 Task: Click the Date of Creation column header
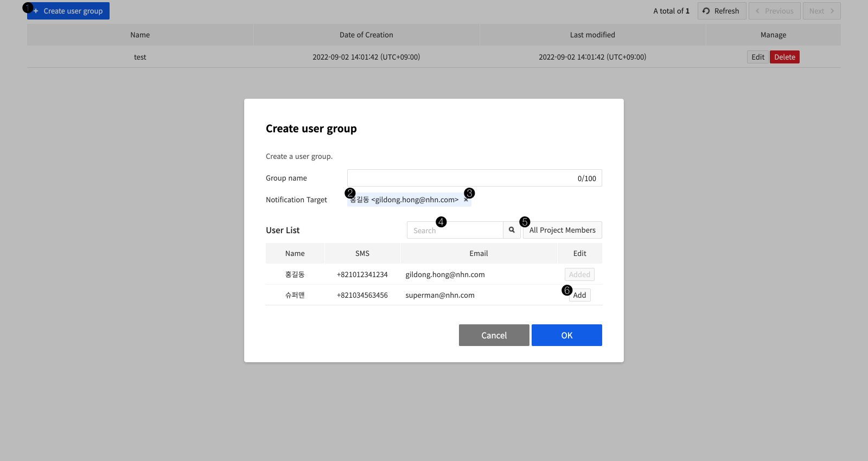click(x=366, y=35)
